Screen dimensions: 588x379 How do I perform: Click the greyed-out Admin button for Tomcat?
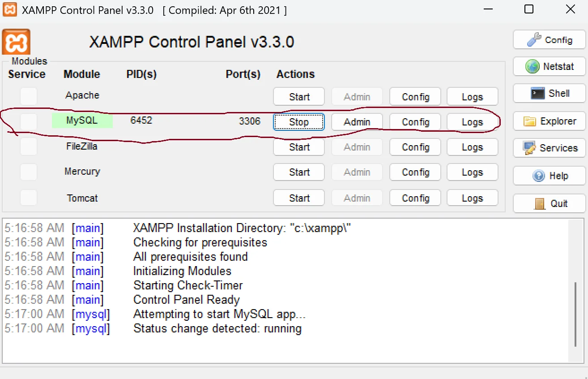357,198
